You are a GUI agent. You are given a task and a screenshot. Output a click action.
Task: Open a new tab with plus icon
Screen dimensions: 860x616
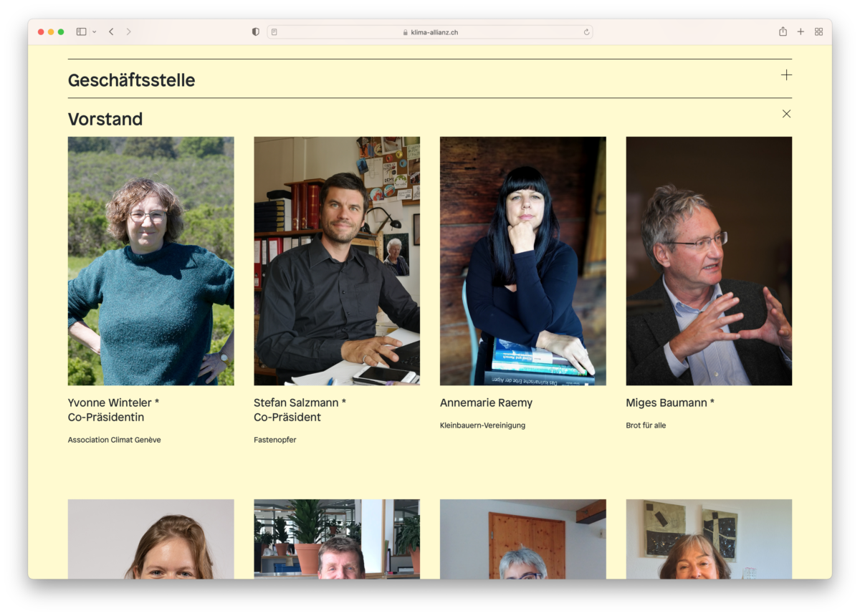pos(801,32)
